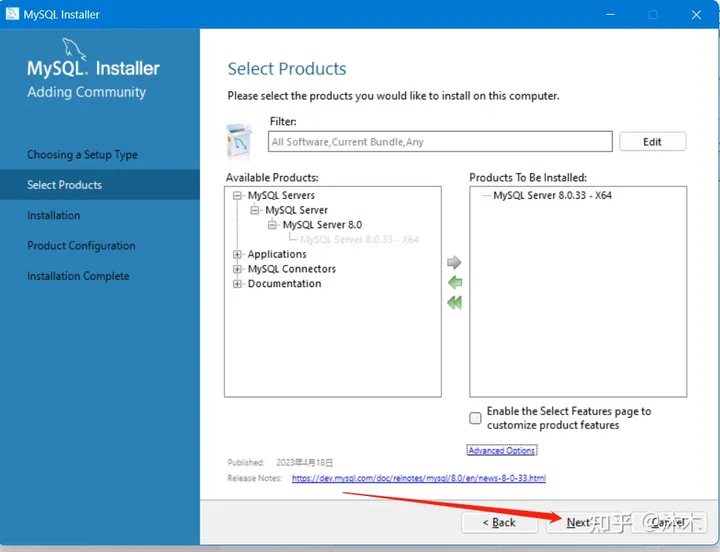Click the Edit filter button
The height and width of the screenshot is (552, 720).
coord(652,142)
